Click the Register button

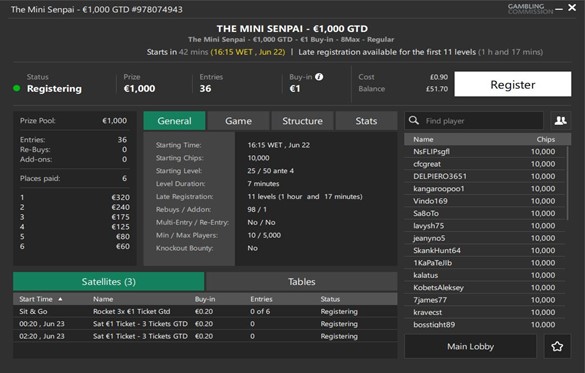[513, 84]
